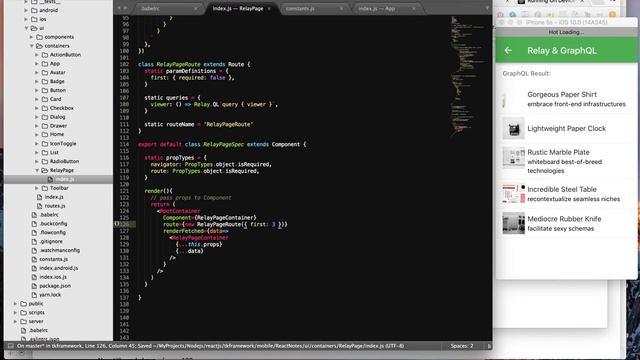This screenshot has height=360, width=640.
Task: Open the Rustic Marble Plate thumbnail image
Action: (x=513, y=158)
